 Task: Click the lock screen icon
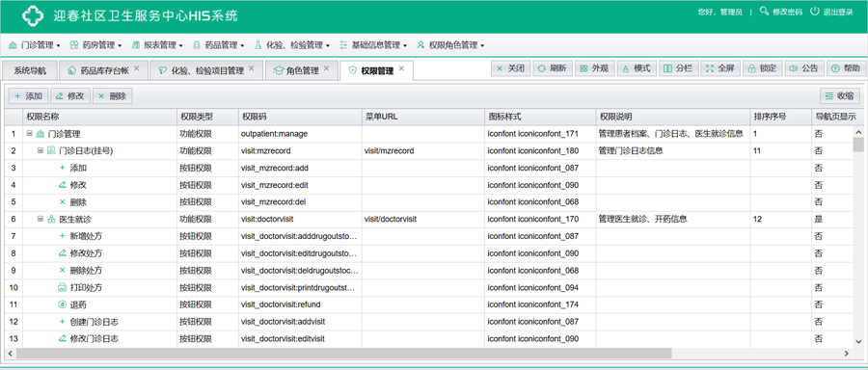(751, 68)
